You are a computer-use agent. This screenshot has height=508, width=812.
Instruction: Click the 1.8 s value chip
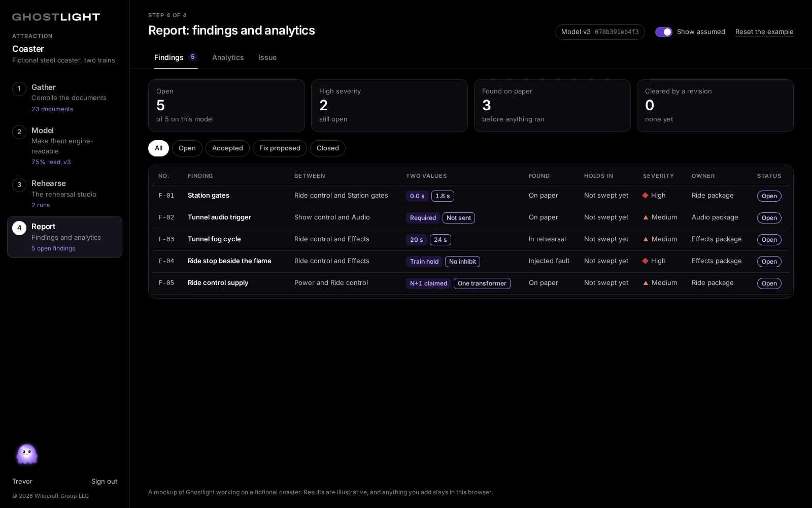443,196
